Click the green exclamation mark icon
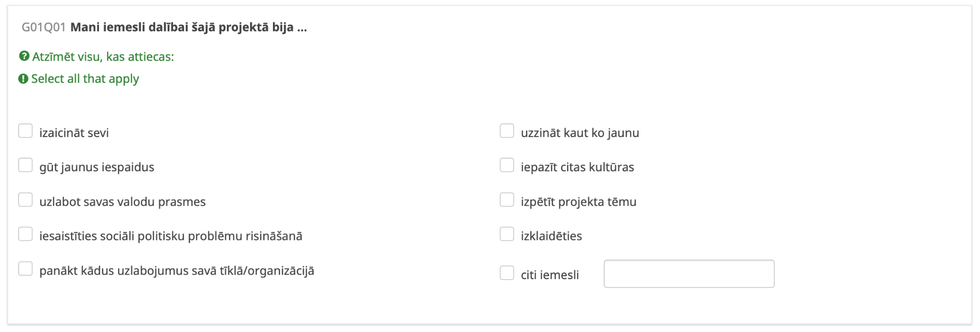 23,79
